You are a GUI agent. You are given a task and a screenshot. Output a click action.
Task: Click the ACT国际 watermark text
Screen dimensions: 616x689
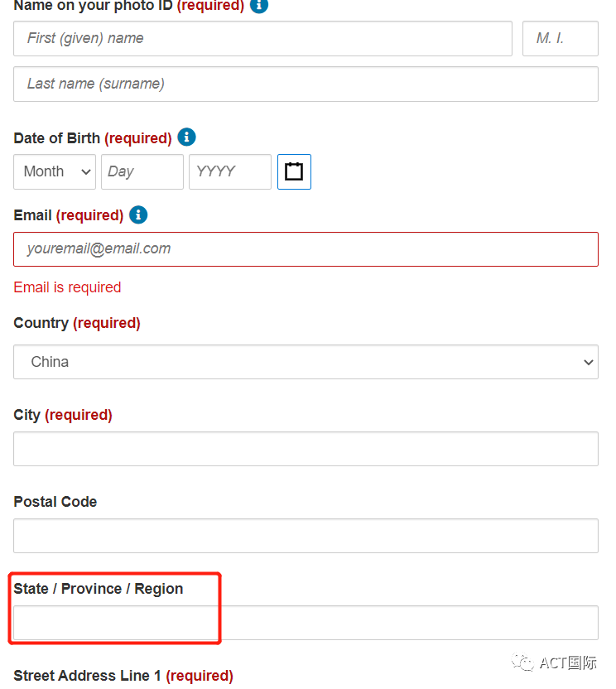point(568,662)
